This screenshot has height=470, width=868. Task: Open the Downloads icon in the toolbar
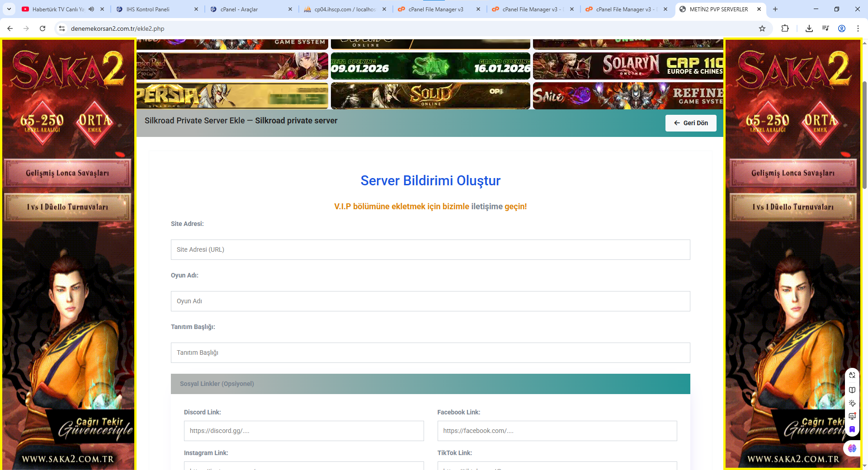[809, 28]
